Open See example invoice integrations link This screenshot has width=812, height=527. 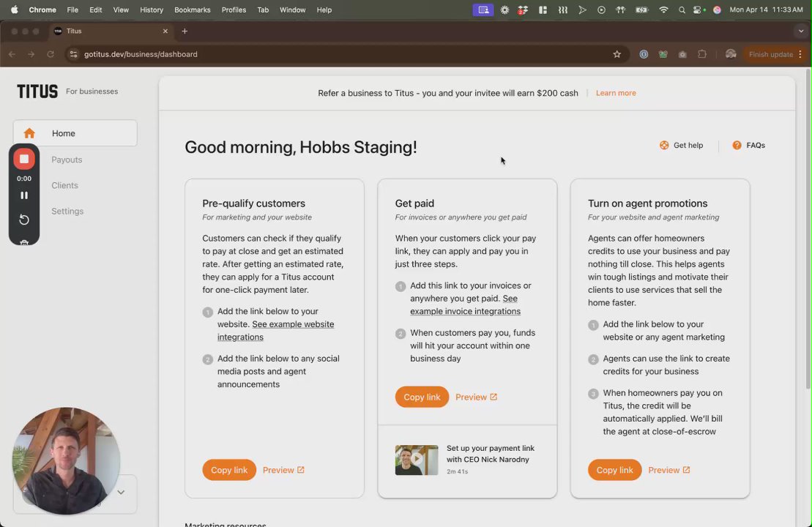(x=465, y=305)
